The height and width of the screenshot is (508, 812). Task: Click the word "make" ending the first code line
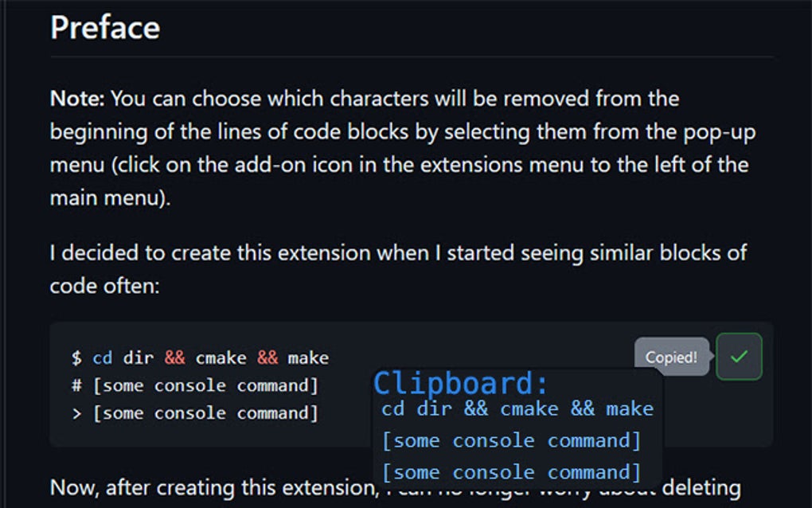coord(308,358)
